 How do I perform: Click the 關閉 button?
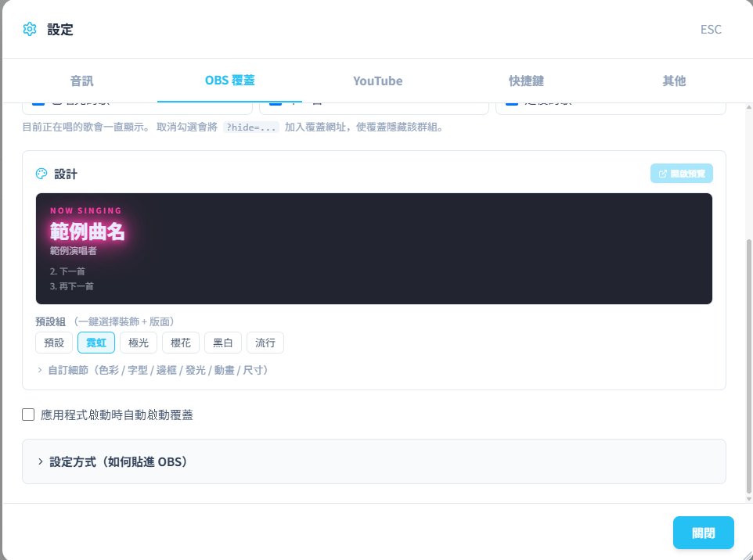click(x=703, y=533)
